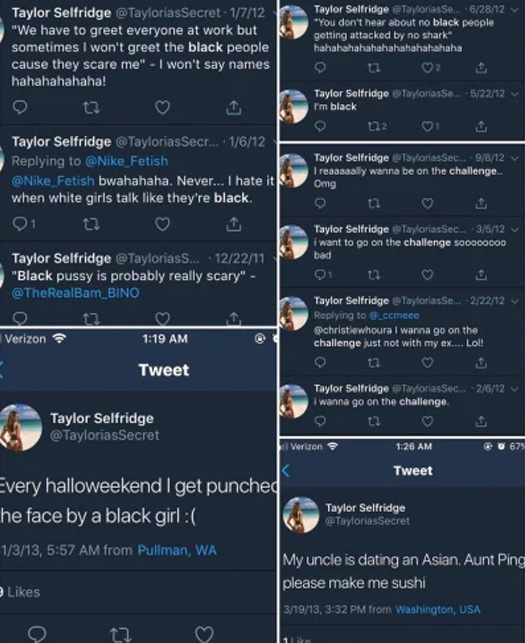Retweet the 1/6/12 reply to @Nike_Fetish
This screenshot has height=643, width=525.
91,224
